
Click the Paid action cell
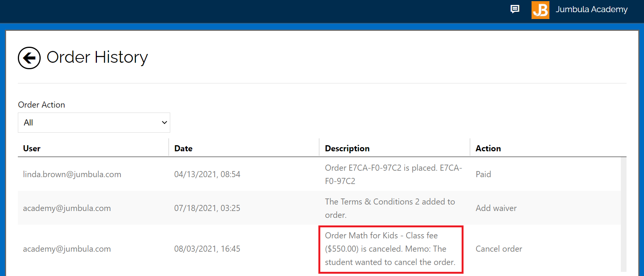[x=483, y=174]
